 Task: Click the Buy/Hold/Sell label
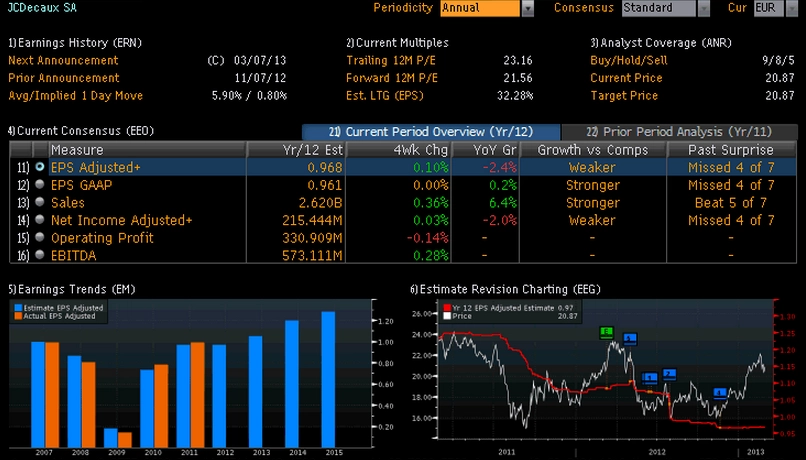(629, 60)
